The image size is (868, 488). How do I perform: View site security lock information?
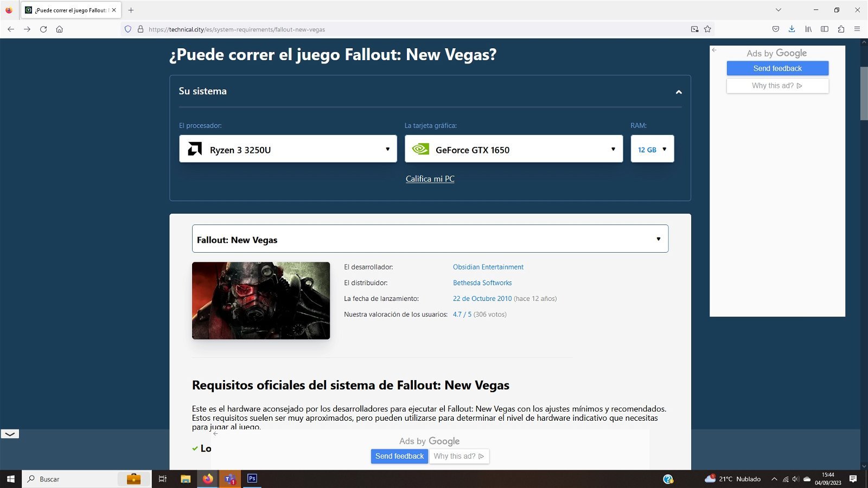tap(141, 29)
